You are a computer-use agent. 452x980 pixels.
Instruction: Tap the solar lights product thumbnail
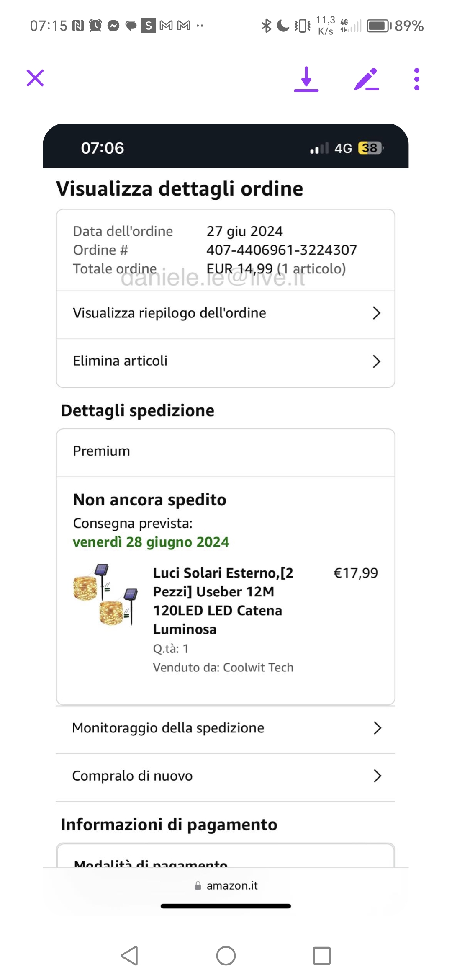(x=105, y=595)
